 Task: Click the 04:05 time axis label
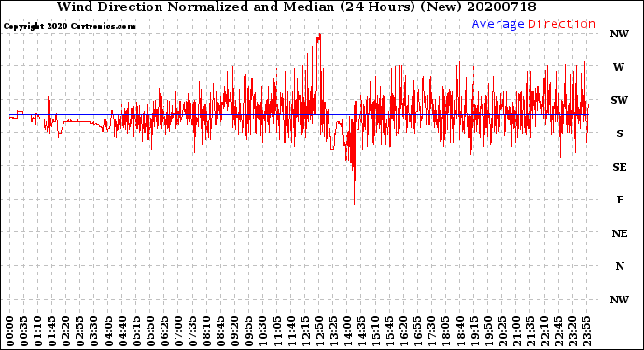click(x=108, y=331)
